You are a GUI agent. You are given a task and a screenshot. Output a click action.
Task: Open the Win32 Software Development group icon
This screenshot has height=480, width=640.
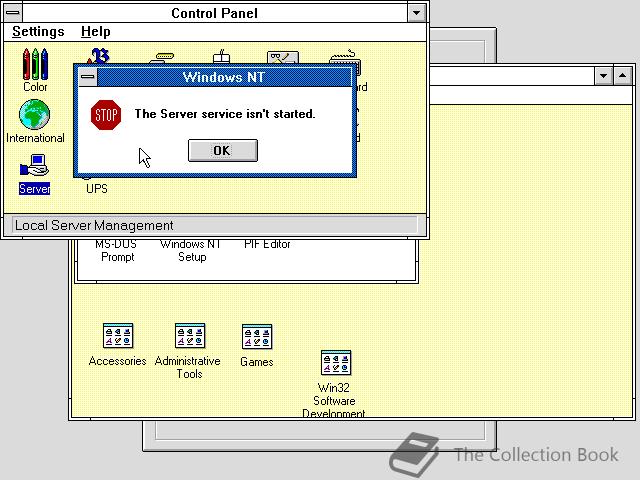(x=336, y=363)
